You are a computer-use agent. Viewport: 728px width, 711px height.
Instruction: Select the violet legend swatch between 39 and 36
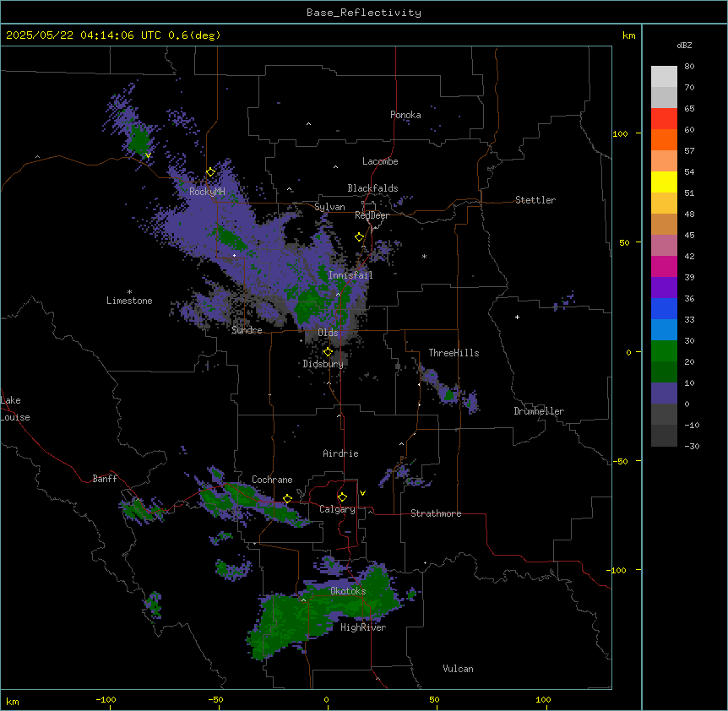664,288
